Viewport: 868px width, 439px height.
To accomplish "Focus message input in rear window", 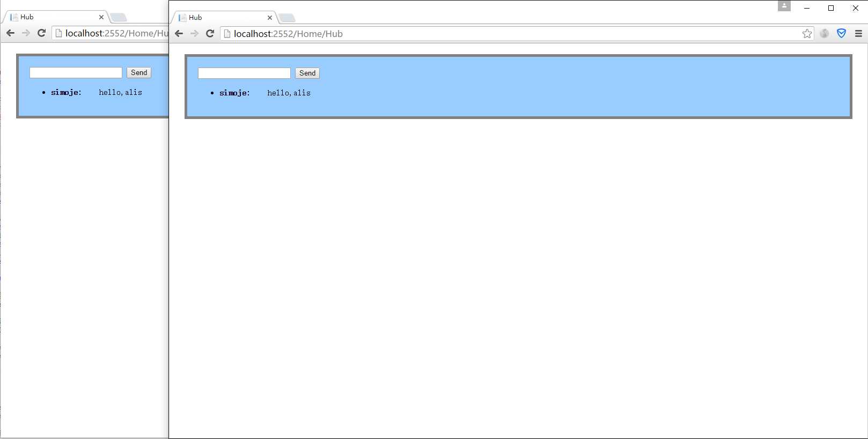I will coord(76,73).
